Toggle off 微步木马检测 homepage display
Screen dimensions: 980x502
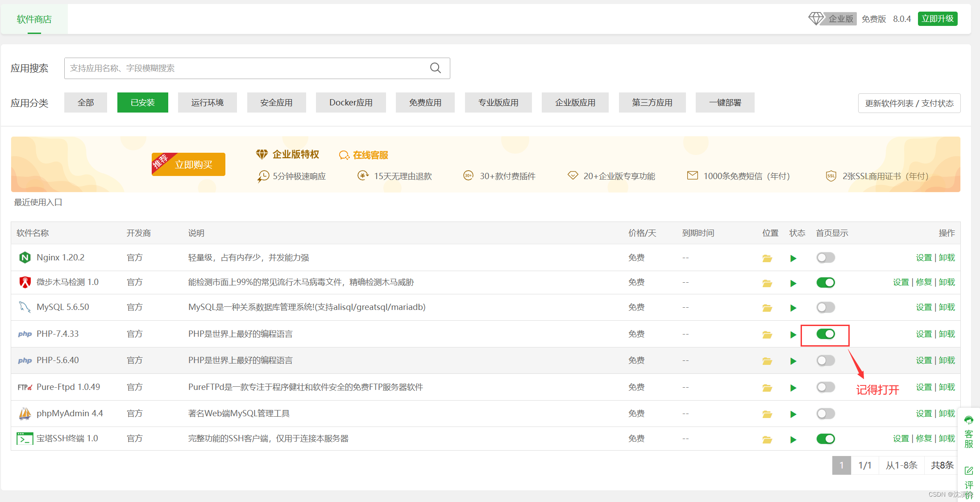(x=826, y=282)
